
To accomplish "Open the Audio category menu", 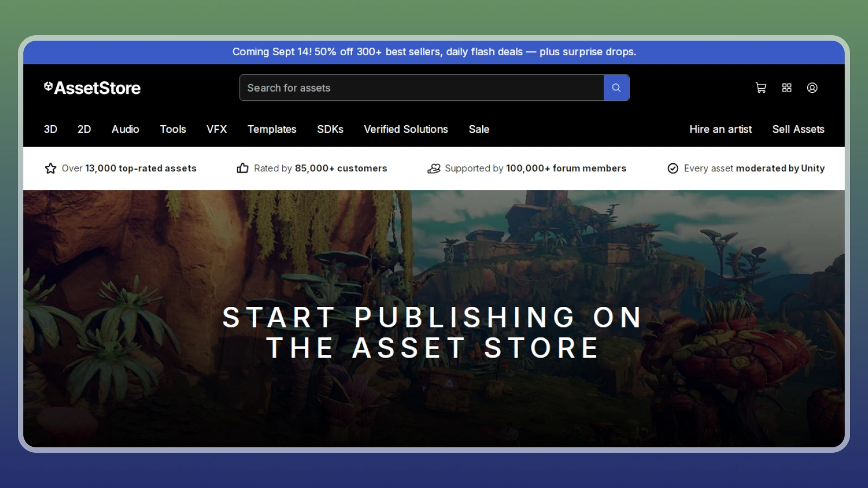I will [x=125, y=129].
